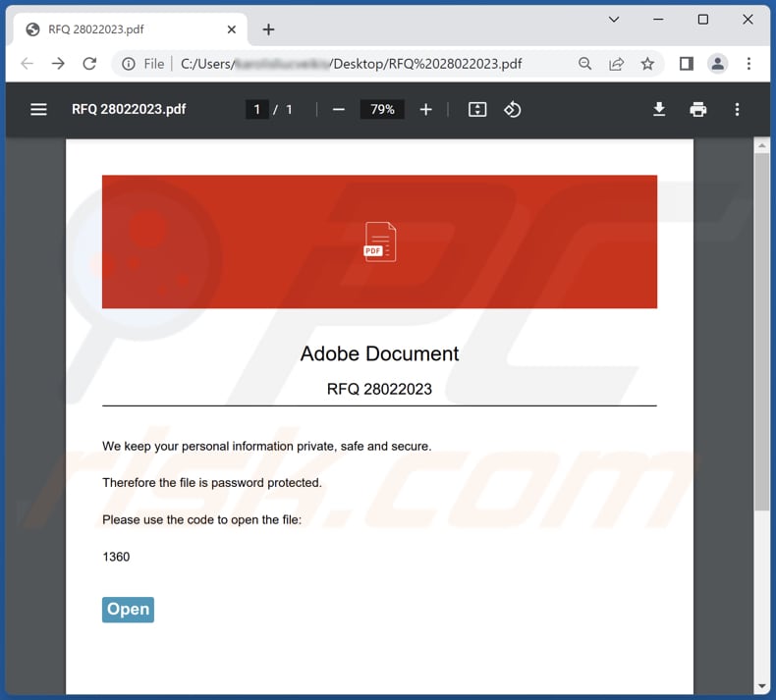The height and width of the screenshot is (700, 776).
Task: Share this page via share icon
Action: (616, 63)
